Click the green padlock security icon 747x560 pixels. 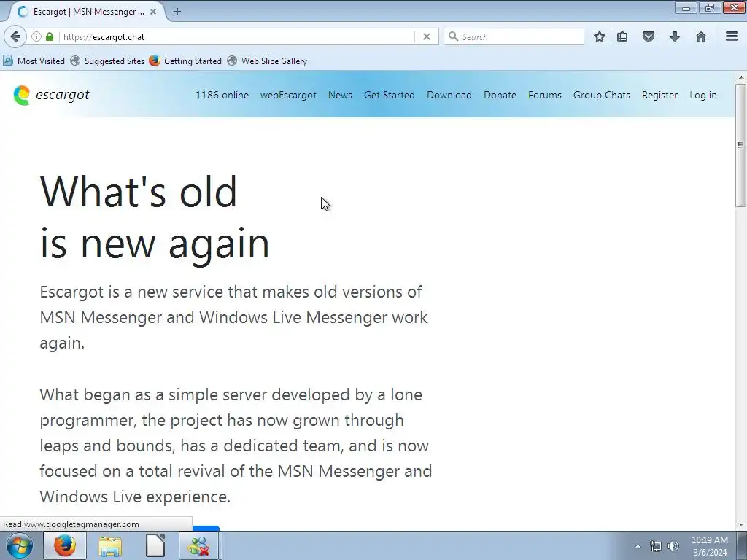(x=50, y=36)
